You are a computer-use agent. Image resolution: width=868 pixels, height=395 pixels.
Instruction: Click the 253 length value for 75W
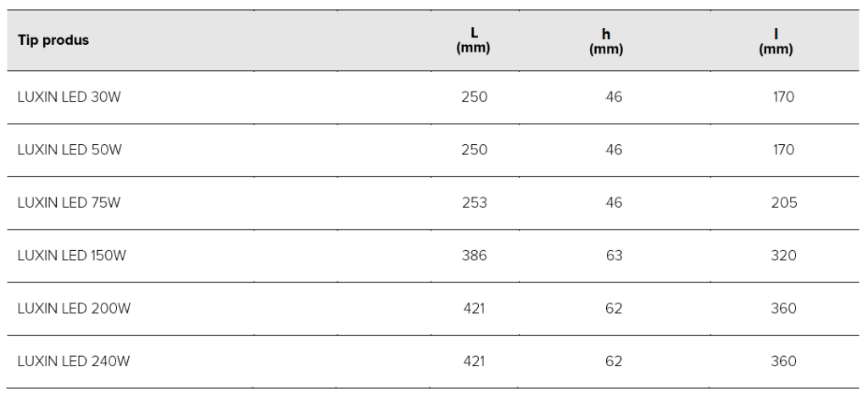pos(474,203)
